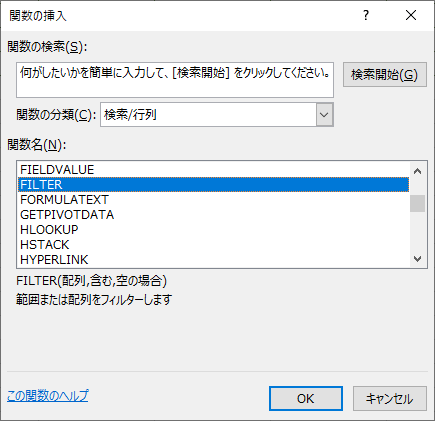This screenshot has width=435, height=421.
Task: Click the 検索/行列 category combo box
Action: [x=217, y=115]
